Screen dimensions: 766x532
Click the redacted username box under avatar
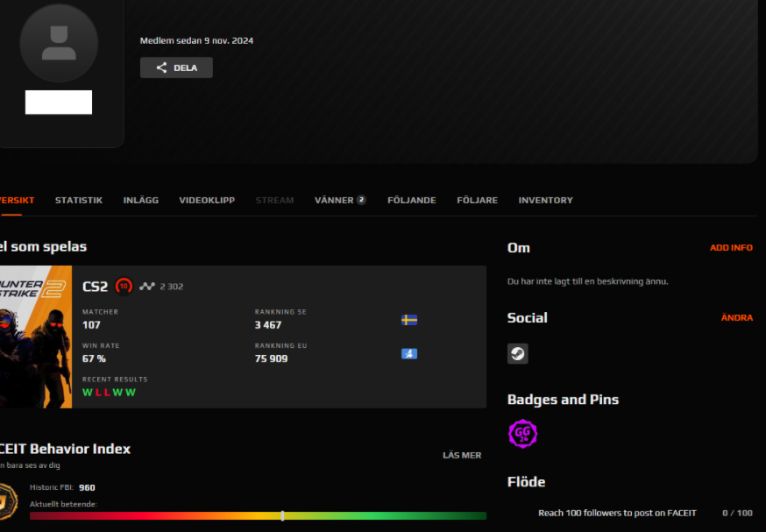click(x=59, y=102)
